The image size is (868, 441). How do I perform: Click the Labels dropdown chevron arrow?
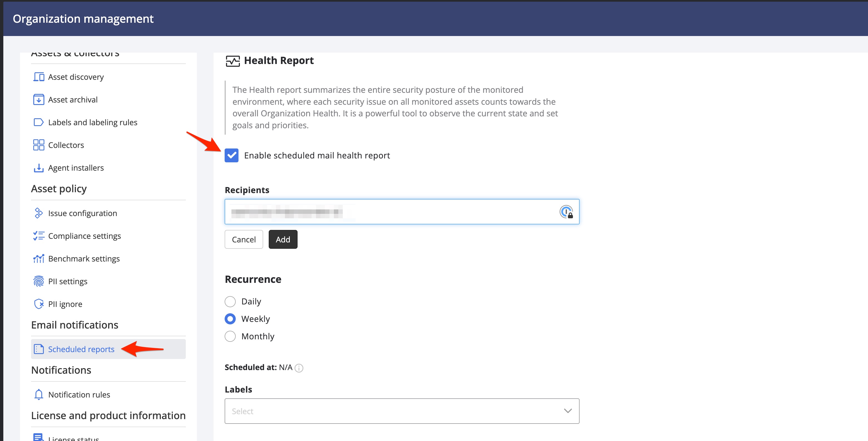(568, 411)
